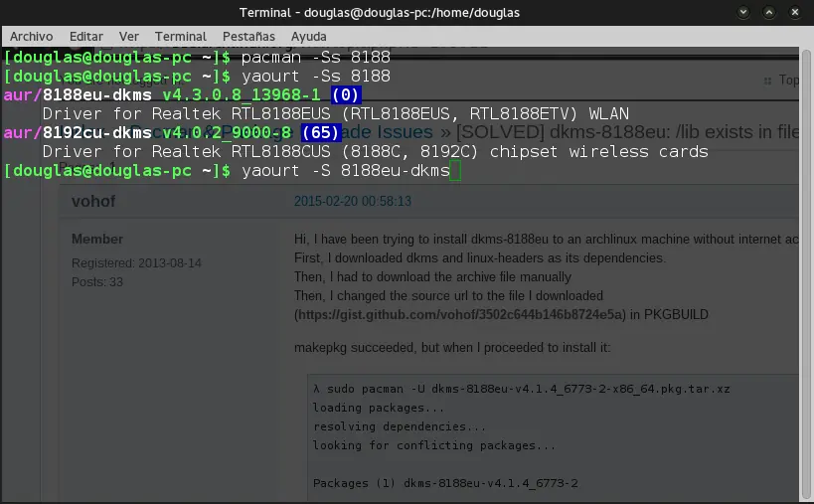This screenshot has height=504, width=814.
Task: Click the terminal window maximize (up arrow) icon
Action: pos(769,12)
